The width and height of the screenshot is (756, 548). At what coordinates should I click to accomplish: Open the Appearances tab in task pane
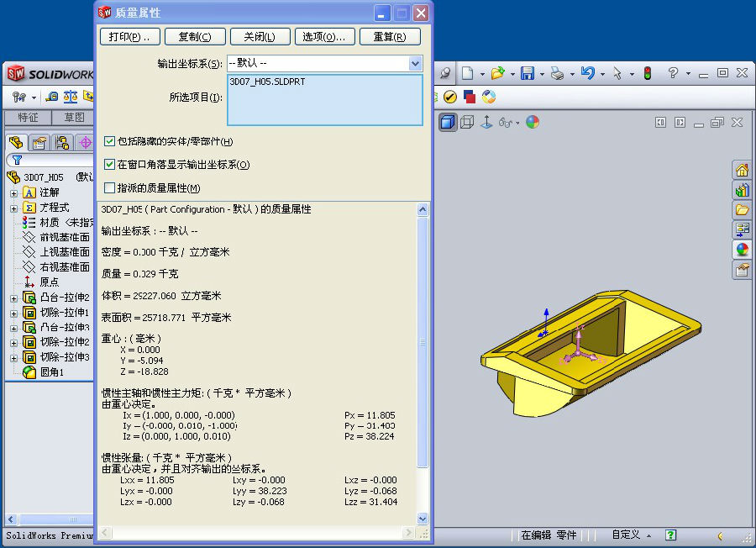[742, 250]
